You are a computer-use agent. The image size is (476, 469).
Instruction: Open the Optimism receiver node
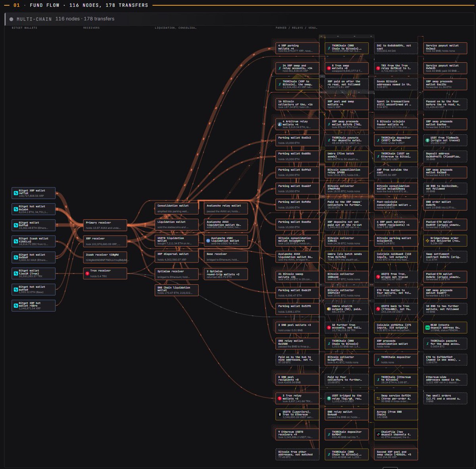(x=177, y=274)
